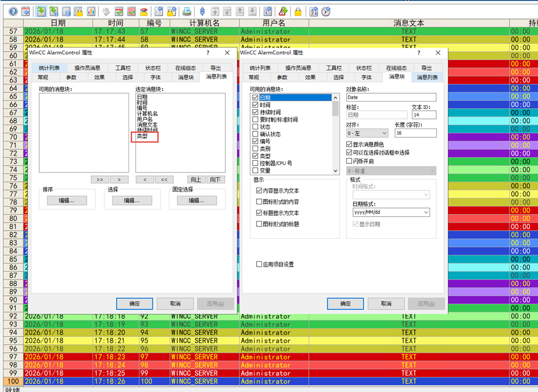Viewport: 538px width, 392px height.
Task: Enable the 状态 checkbox in message blocks list
Action: (x=255, y=127)
